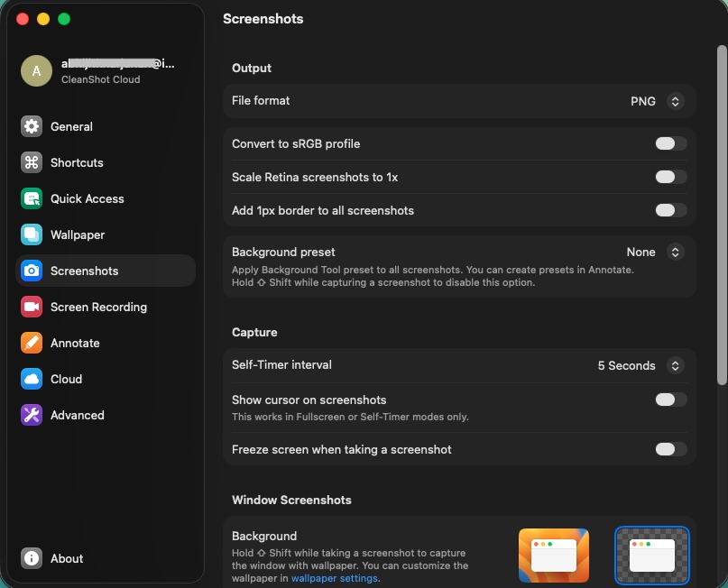Click the Cloud icon in sidebar

pos(32,379)
